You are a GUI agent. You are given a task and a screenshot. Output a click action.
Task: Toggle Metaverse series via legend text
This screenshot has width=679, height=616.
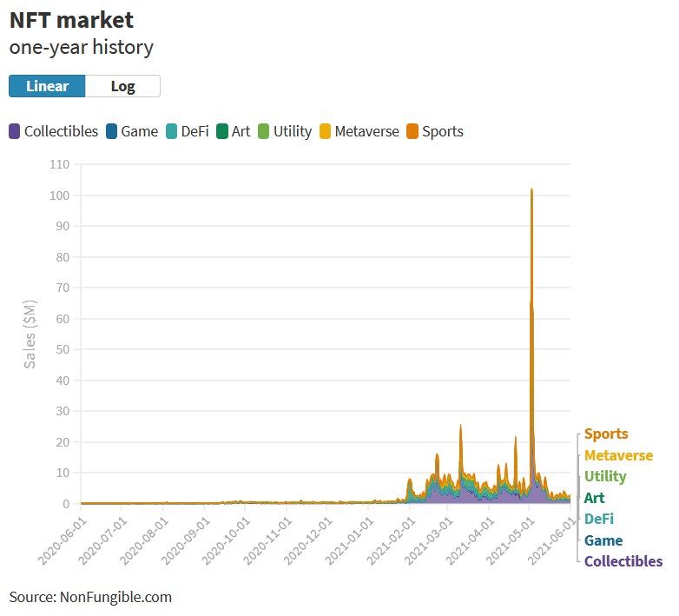(366, 132)
